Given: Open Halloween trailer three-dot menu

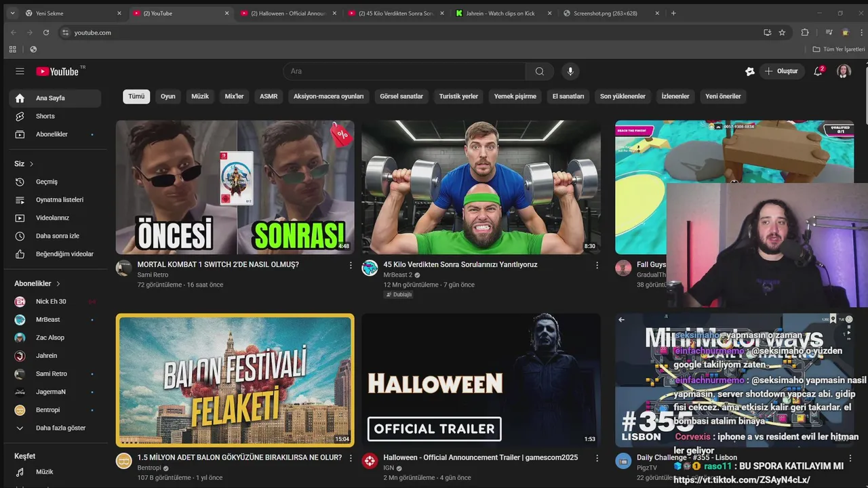Looking at the screenshot, I should 597,458.
